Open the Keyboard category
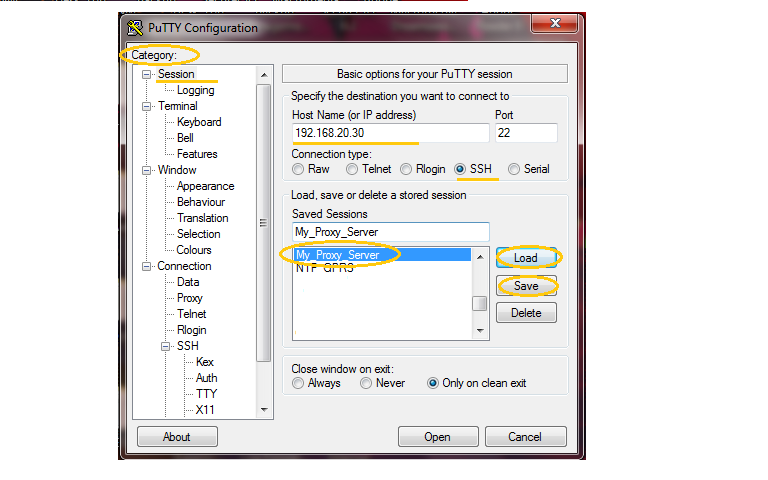Viewport: 768px width, 480px height. [199, 122]
